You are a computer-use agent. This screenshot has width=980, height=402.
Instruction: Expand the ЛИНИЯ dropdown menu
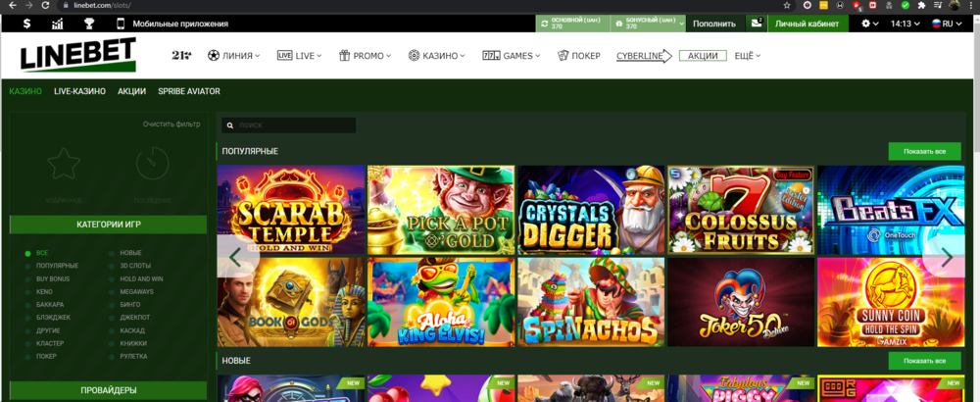pos(234,56)
